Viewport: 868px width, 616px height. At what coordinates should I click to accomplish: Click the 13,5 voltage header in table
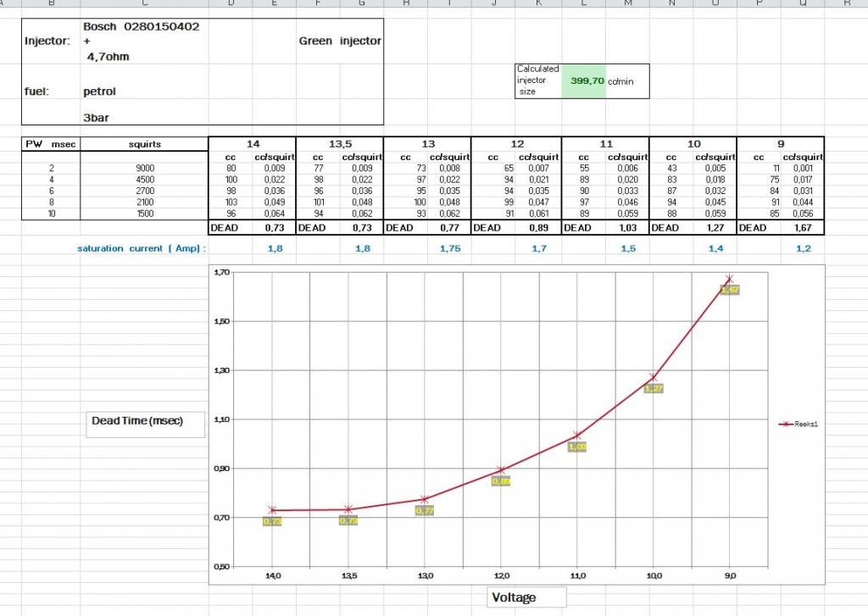point(339,144)
